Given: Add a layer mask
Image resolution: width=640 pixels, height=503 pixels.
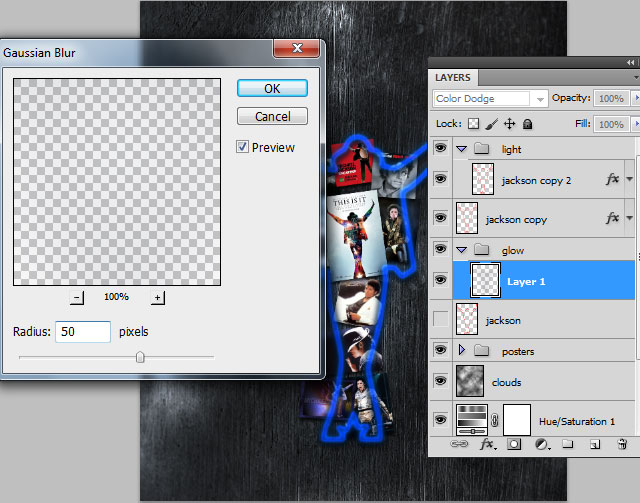Looking at the screenshot, I should (514, 444).
